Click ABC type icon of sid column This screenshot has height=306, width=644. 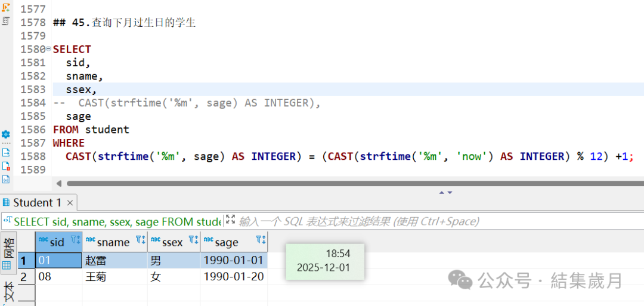(43, 239)
